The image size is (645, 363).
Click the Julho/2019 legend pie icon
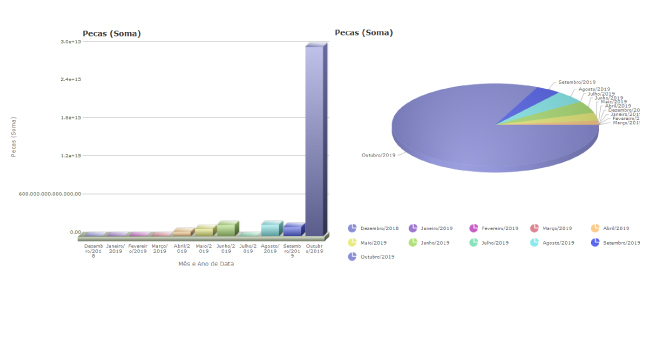[473, 242]
